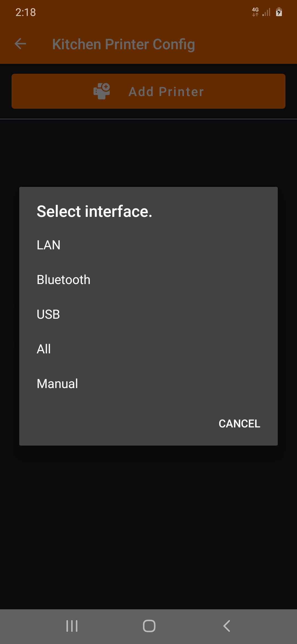Select USB interface option
Screen dimensions: 297x644
point(48,314)
